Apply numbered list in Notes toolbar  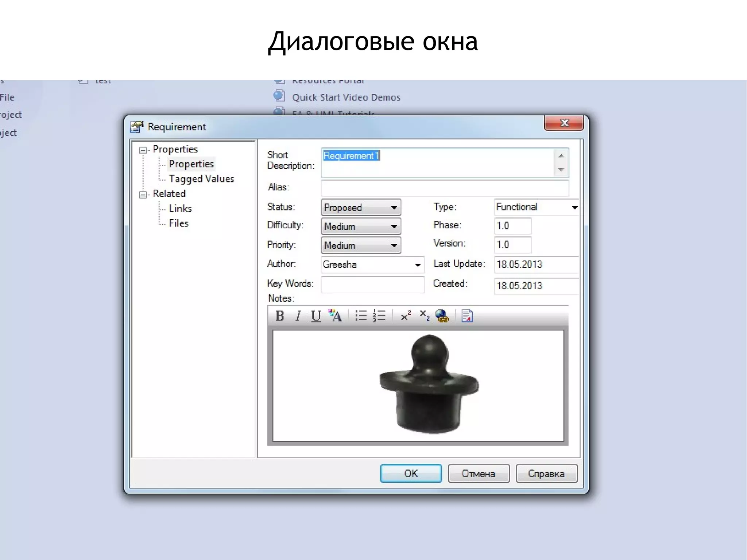click(379, 315)
